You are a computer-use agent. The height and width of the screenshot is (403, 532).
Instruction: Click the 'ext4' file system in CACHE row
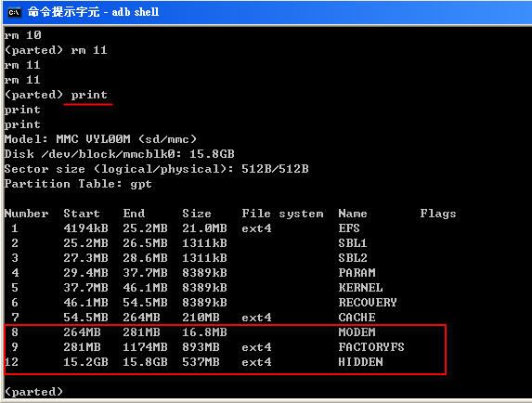click(256, 318)
